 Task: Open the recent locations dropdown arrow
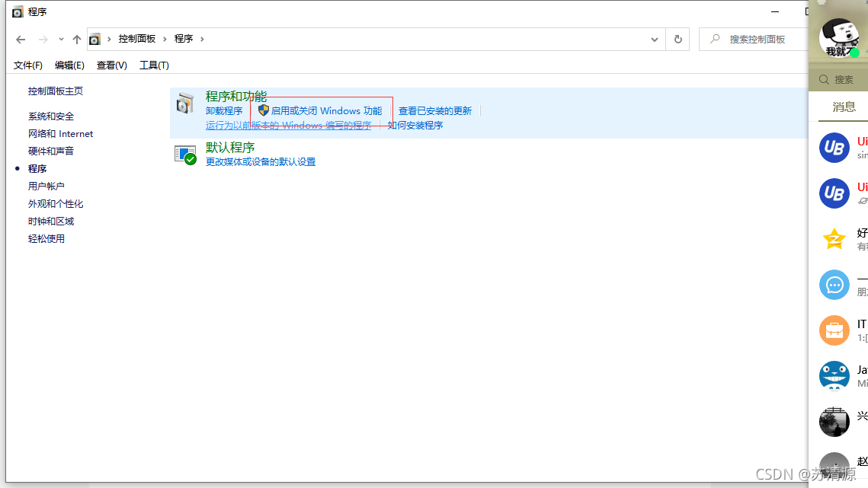(61, 40)
